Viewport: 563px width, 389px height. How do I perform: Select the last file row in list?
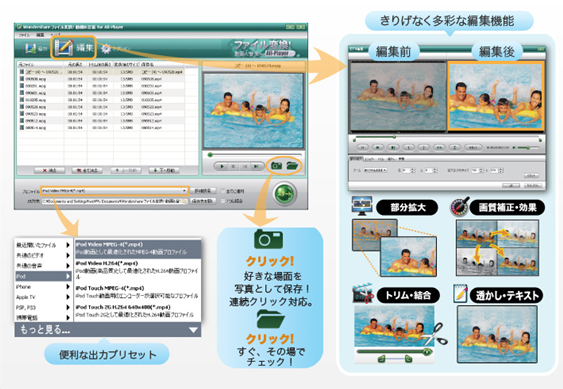pos(102,128)
